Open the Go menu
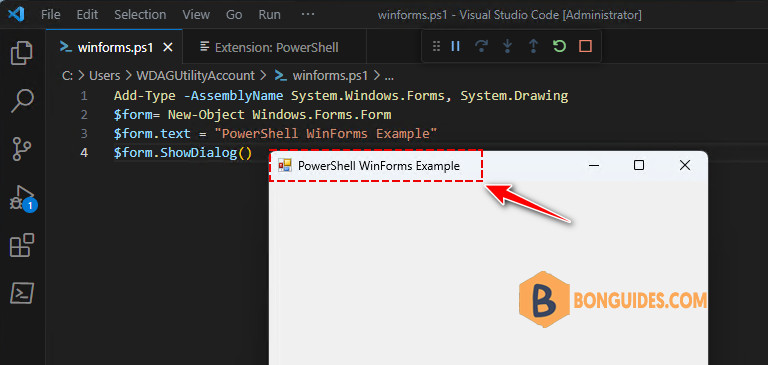Viewport: 768px width, 365px height. (x=234, y=15)
